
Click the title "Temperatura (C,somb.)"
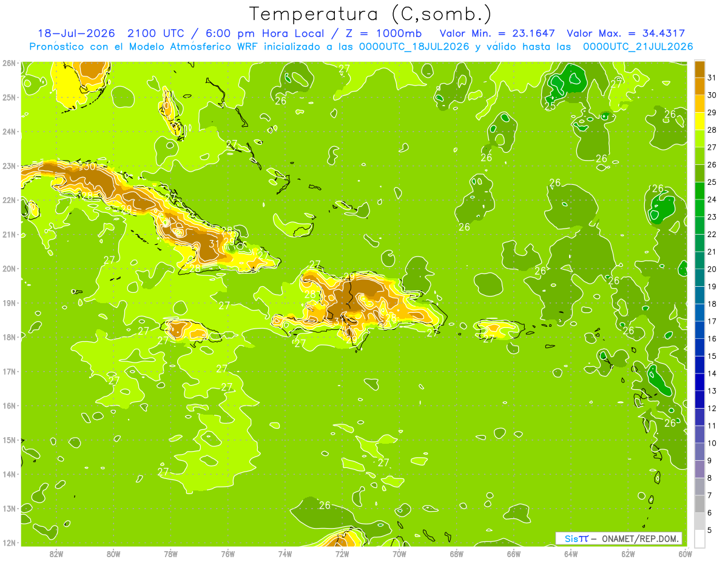pos(370,14)
